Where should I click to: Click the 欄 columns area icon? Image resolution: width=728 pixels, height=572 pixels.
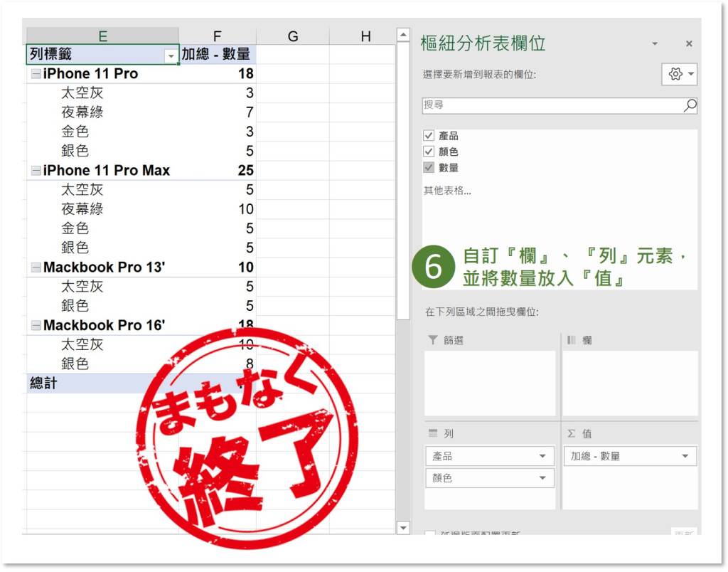[x=572, y=340]
